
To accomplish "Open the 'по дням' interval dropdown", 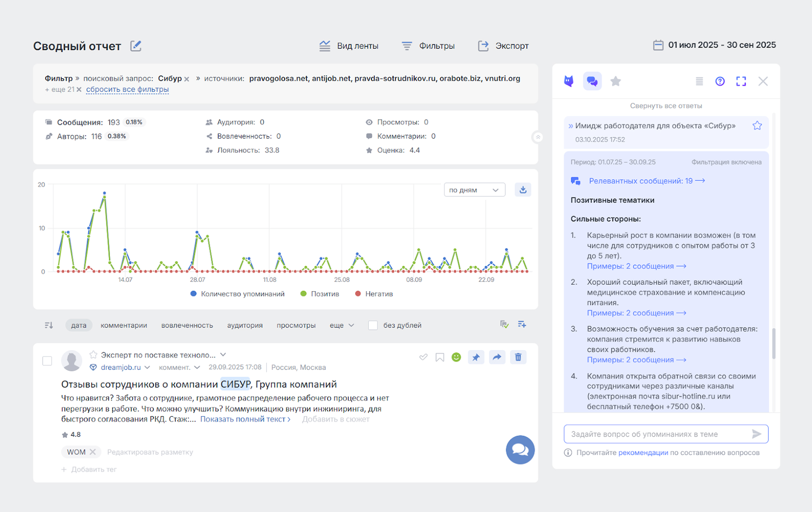I will click(x=474, y=190).
